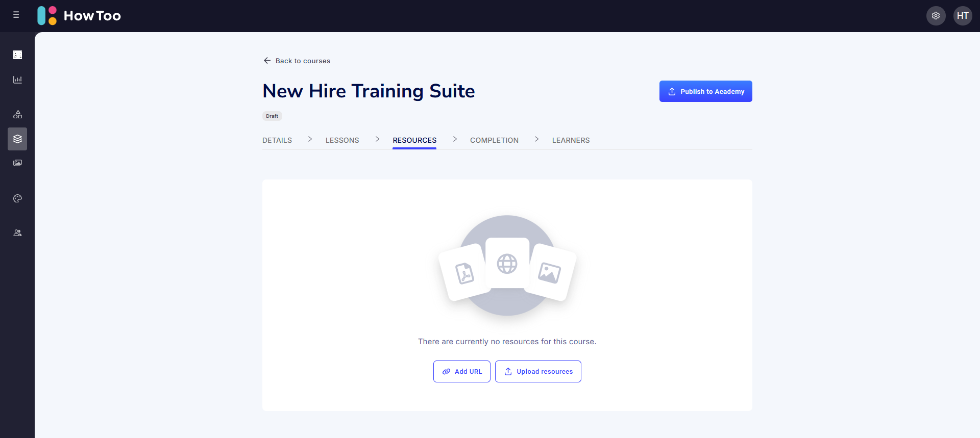This screenshot has height=438, width=980.
Task: Switch to the Details tab
Action: coord(277,140)
